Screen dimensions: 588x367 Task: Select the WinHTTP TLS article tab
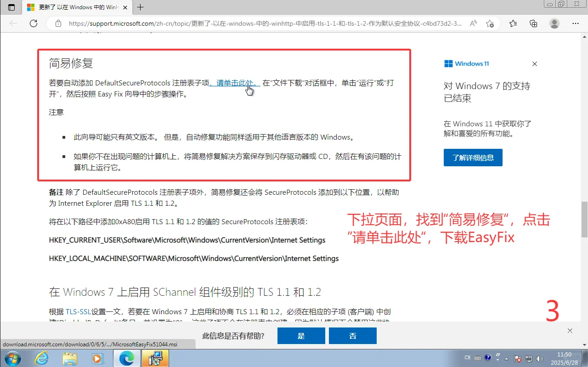[x=73, y=7]
